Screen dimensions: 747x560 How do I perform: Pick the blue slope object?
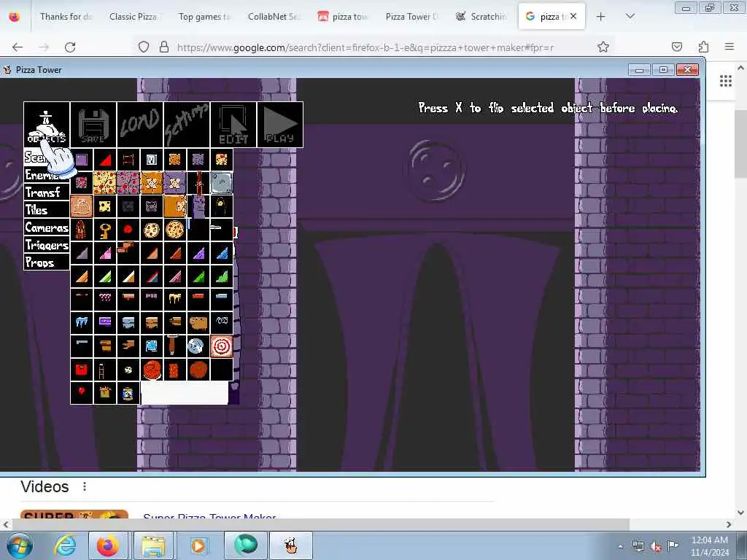pos(222,253)
